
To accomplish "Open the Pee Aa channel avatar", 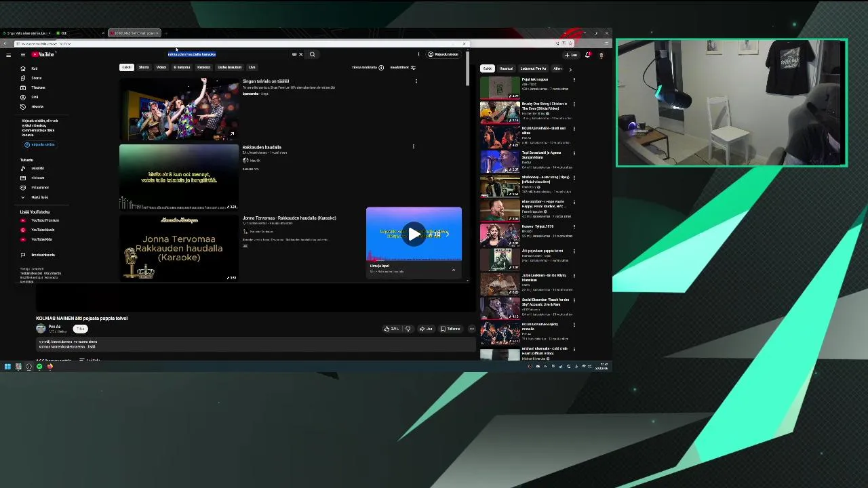I will click(x=41, y=328).
